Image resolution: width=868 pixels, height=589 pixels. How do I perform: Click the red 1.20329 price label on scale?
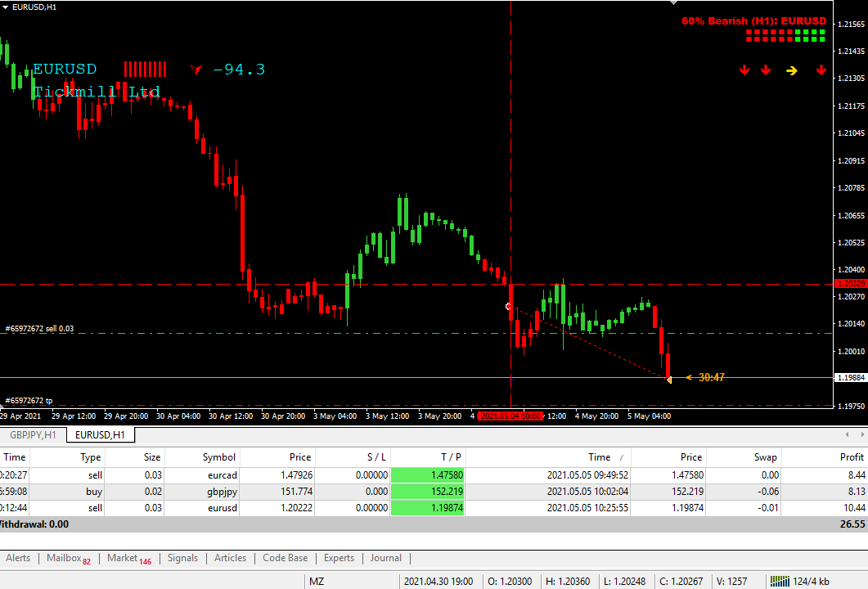(851, 283)
